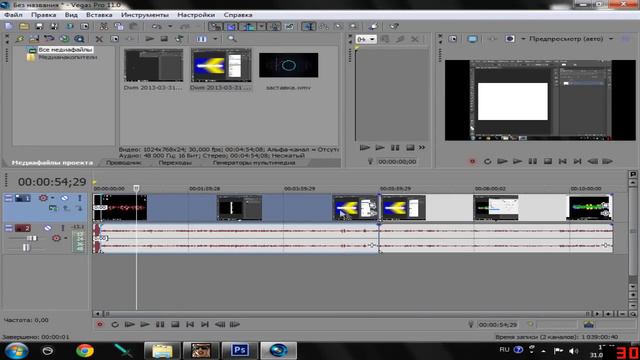The width and height of the screenshot is (640, 360).
Task: Click the Copy icon in main toolbar
Action: pos(119,27)
